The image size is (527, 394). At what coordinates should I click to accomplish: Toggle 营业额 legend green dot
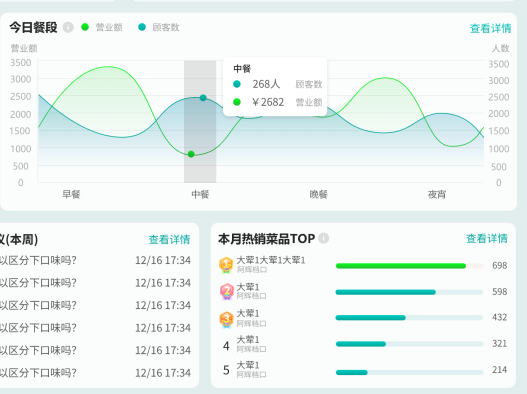(85, 27)
